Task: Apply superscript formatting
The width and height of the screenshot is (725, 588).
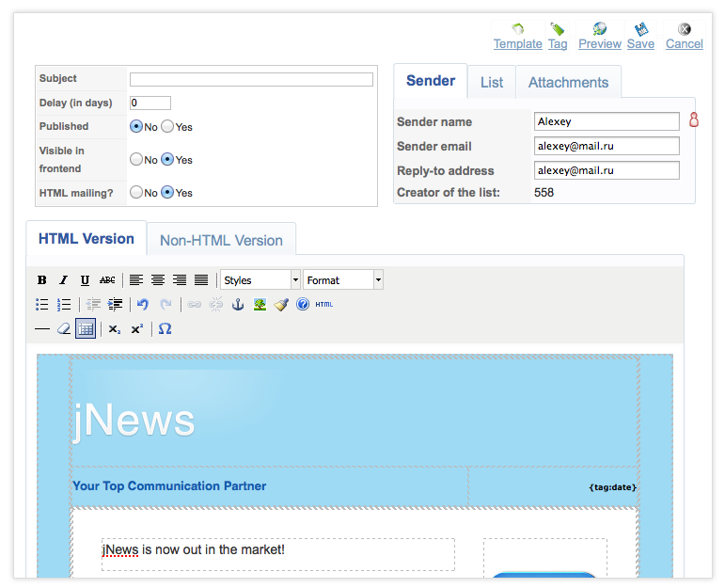Action: [x=137, y=329]
